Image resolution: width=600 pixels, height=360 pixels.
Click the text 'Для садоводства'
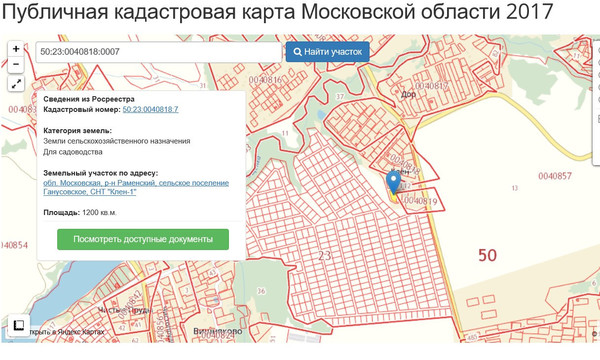tap(73, 152)
